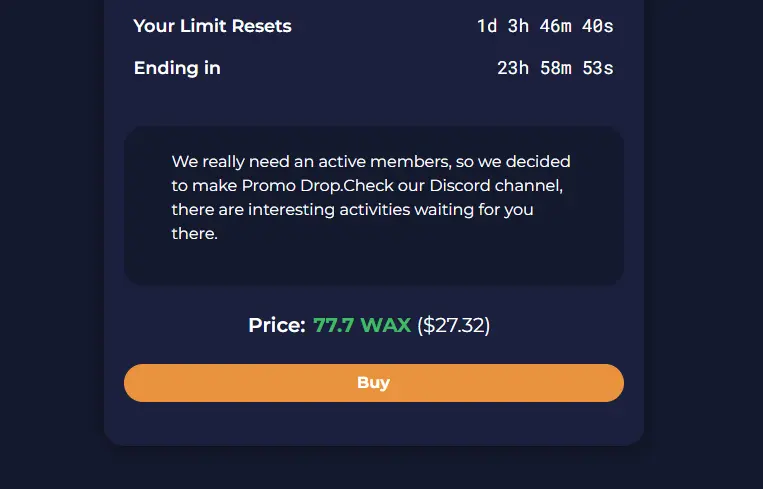Screen dimensions: 763x489
Task: Click '46m' in the limit reset countdown
Action: (x=555, y=26)
